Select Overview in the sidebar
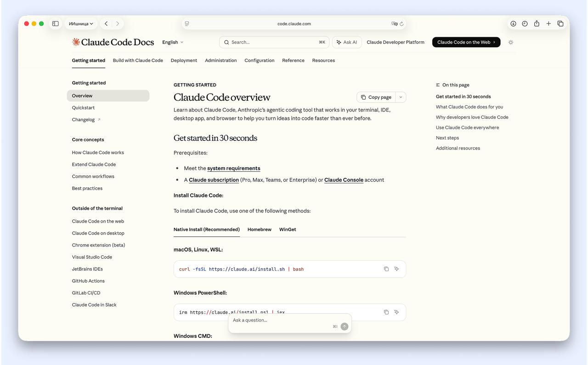Screen dimensions: 588x365 point(108,95)
